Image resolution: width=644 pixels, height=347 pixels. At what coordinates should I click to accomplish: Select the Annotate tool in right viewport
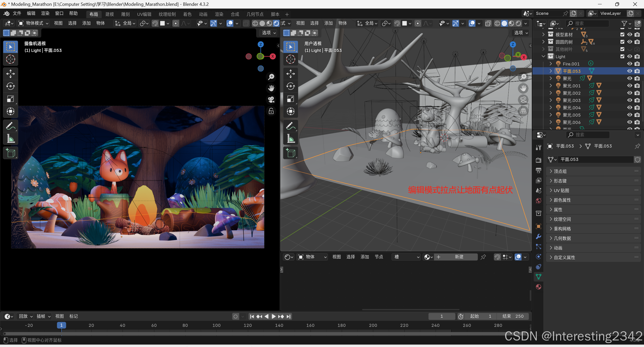(290, 126)
